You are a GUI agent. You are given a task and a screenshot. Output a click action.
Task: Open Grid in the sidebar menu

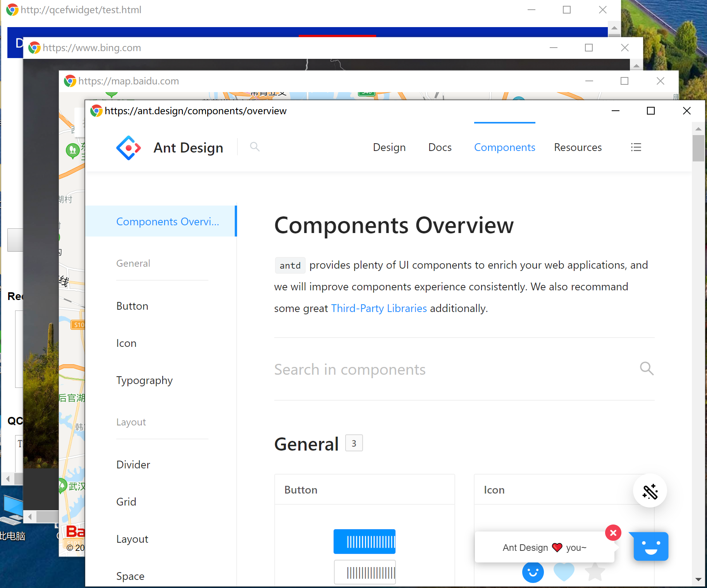126,502
